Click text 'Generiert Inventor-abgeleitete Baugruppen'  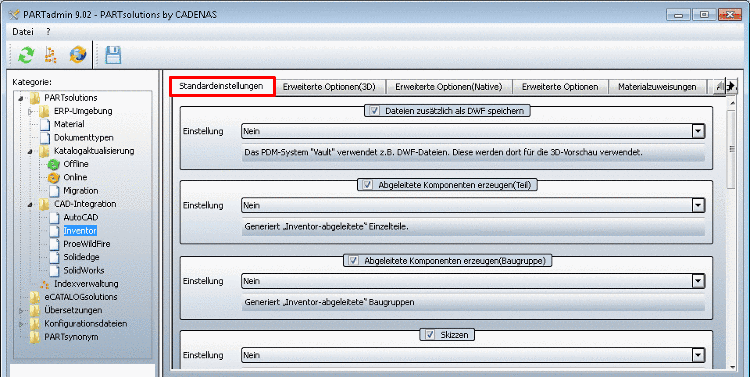point(330,303)
